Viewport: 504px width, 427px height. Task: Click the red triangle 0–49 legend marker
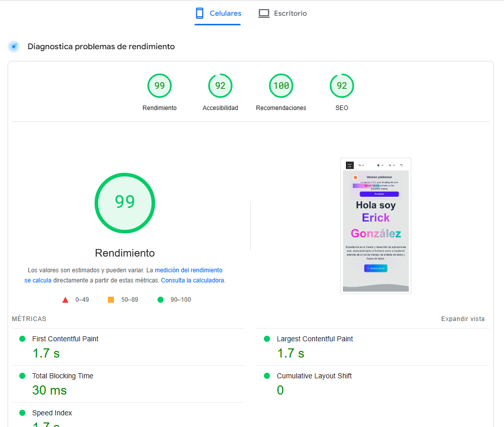click(x=65, y=299)
